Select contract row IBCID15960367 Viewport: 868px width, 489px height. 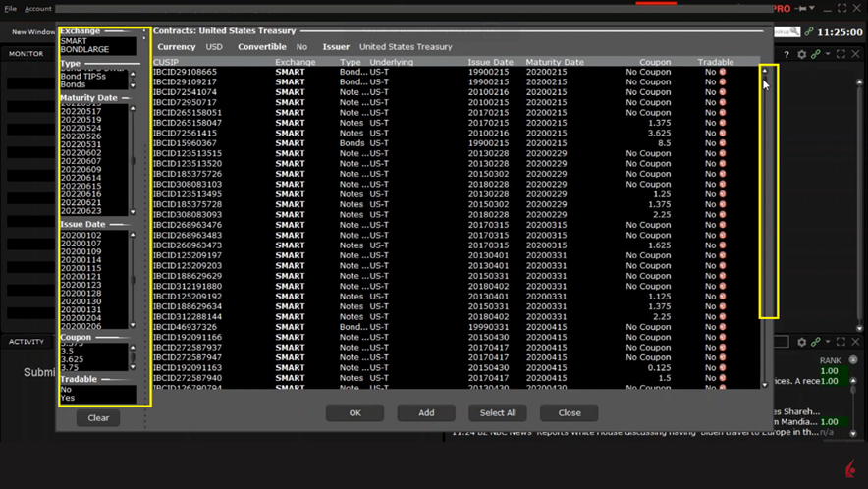pos(187,143)
